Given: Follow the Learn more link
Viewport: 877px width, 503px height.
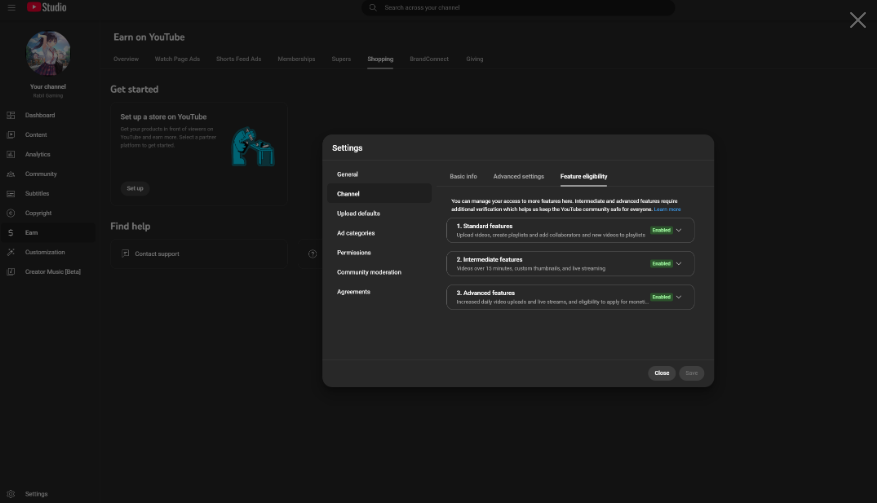Looking at the screenshot, I should pos(667,209).
